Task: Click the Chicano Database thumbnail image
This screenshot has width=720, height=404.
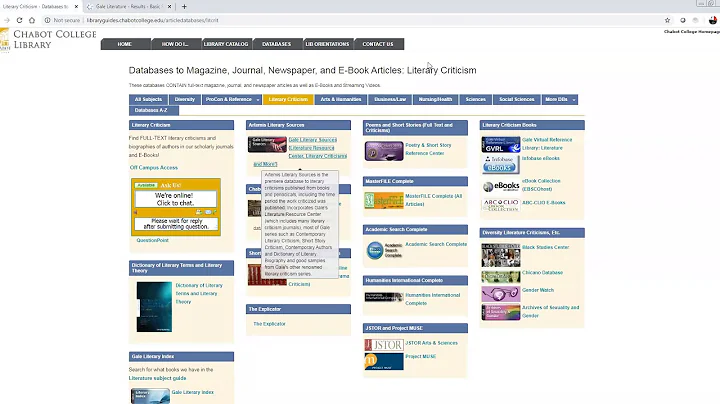Action: point(501,276)
